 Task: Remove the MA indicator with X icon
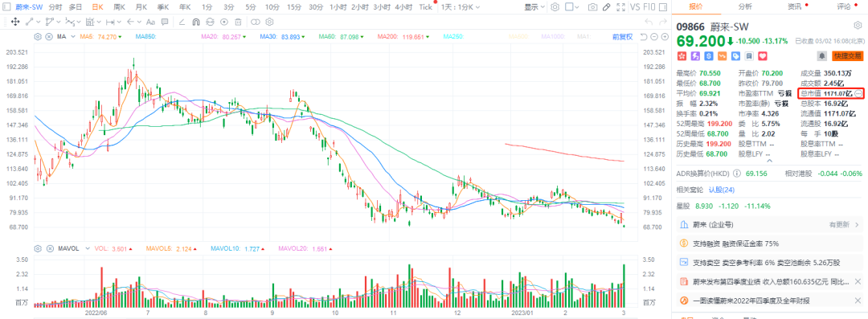point(49,36)
